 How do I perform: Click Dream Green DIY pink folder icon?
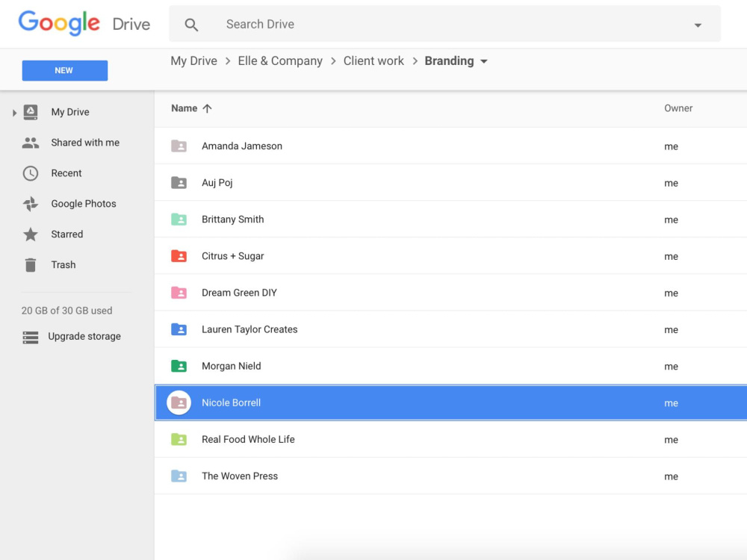coord(179,293)
